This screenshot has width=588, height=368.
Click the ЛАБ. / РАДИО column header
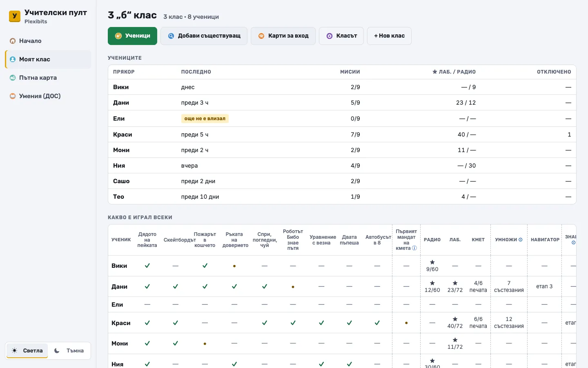point(454,72)
